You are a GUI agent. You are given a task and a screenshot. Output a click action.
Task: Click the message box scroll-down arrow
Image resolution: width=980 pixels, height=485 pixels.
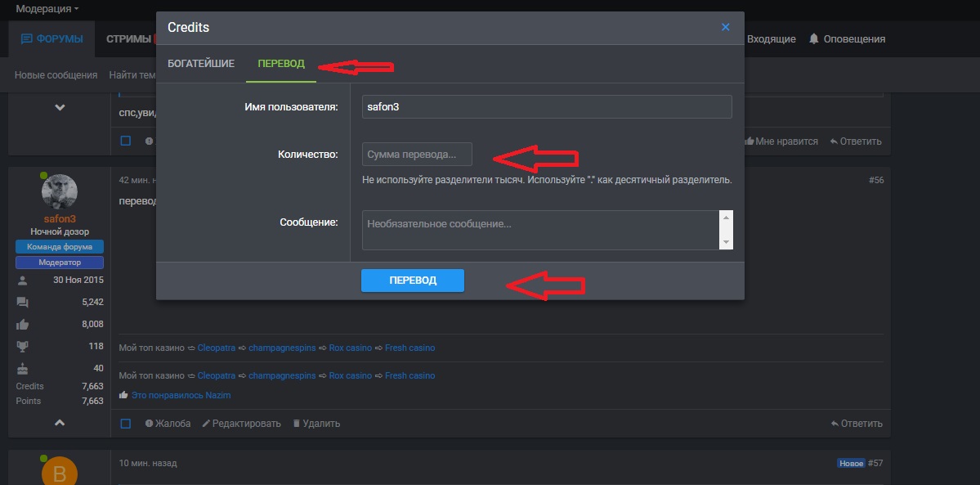[x=726, y=243]
